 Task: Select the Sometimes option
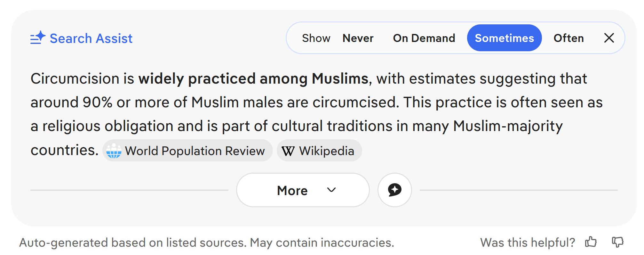tap(504, 38)
